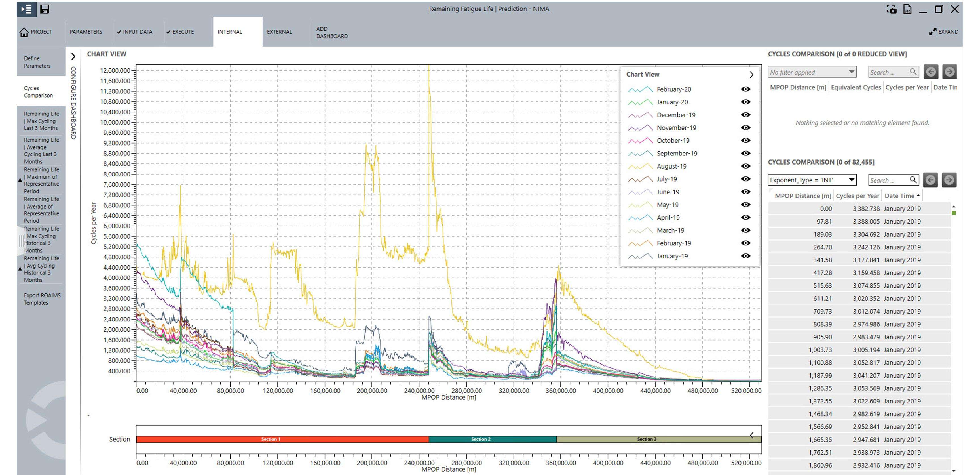Viewport: 980px width, 475px height.
Task: Hide the February-20 series with eye icon
Action: pyautogui.click(x=746, y=89)
